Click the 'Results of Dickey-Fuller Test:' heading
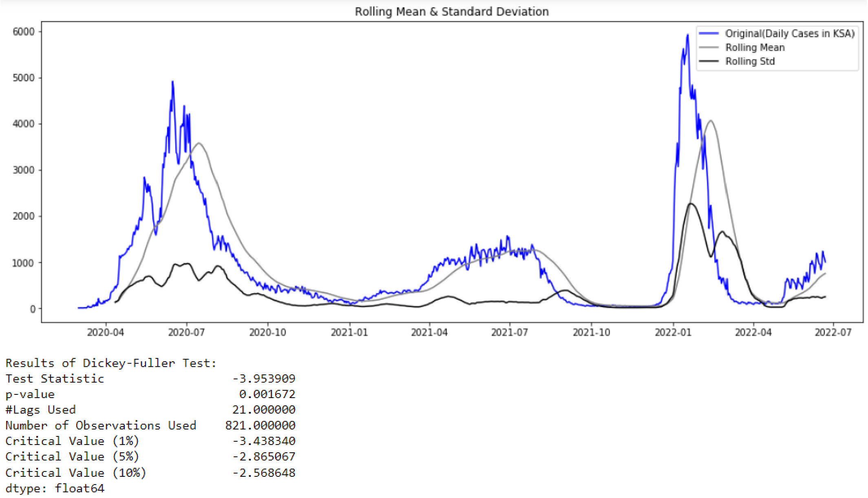868x498 pixels. 110,363
